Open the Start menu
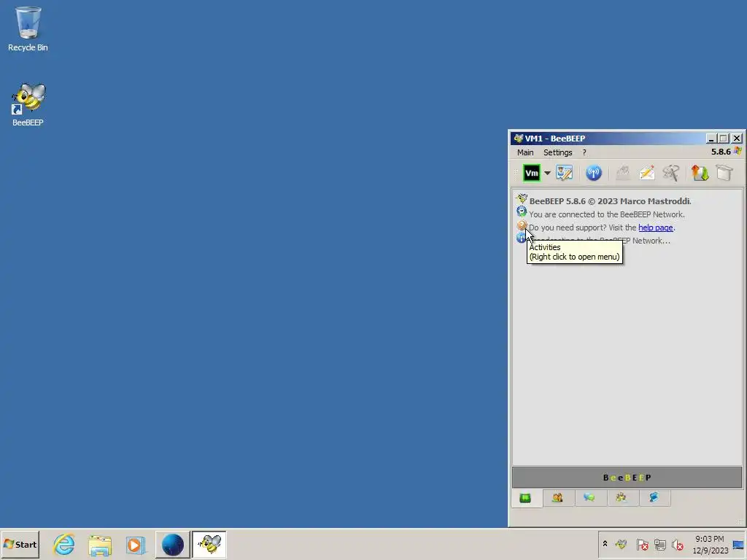Viewport: 747px width, 560px height. point(20,544)
